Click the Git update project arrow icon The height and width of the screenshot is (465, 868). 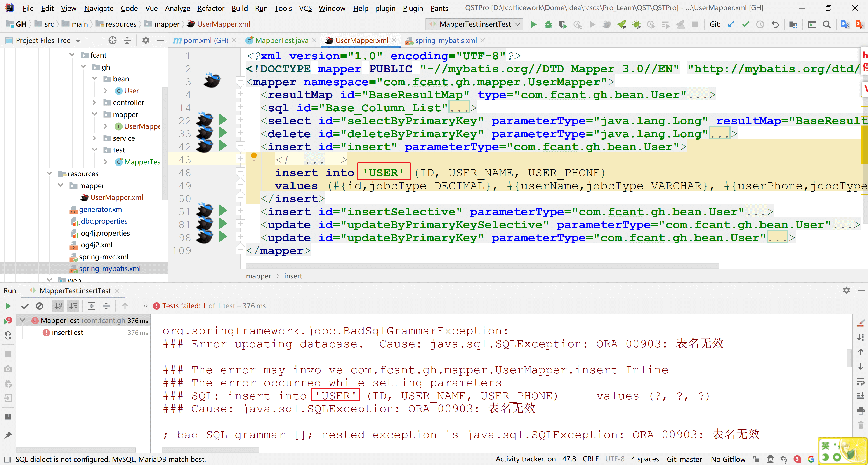coord(731,24)
